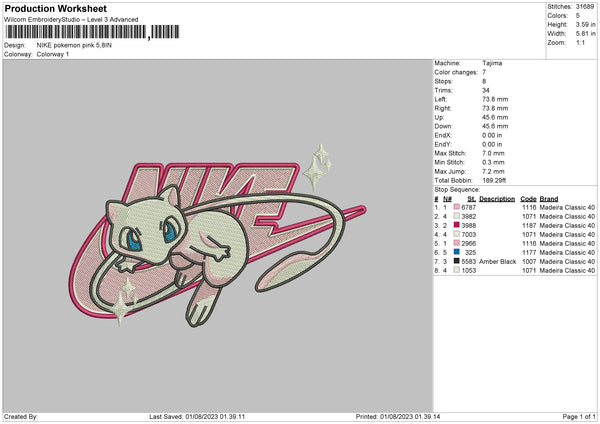Select the cream swatch next to 1053

[x=457, y=270]
